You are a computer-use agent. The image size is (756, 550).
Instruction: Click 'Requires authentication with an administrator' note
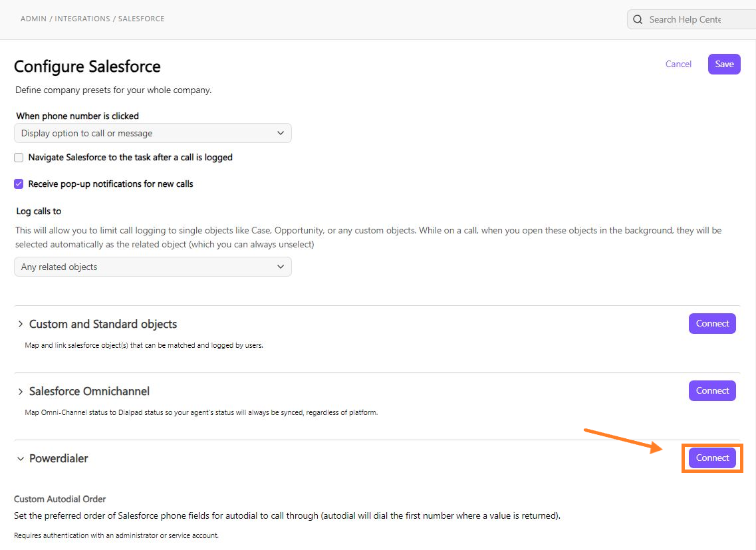pyautogui.click(x=116, y=535)
